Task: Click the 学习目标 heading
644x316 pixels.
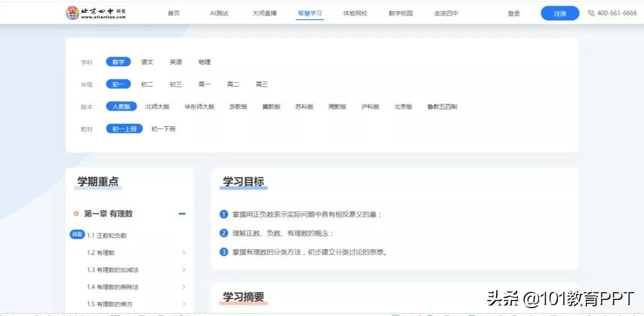Action: (x=243, y=181)
